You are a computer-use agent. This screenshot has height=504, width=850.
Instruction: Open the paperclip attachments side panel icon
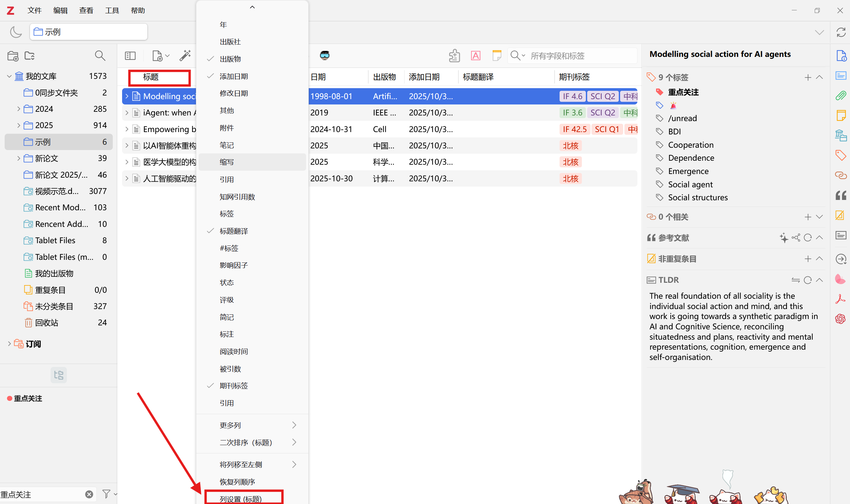click(x=840, y=96)
